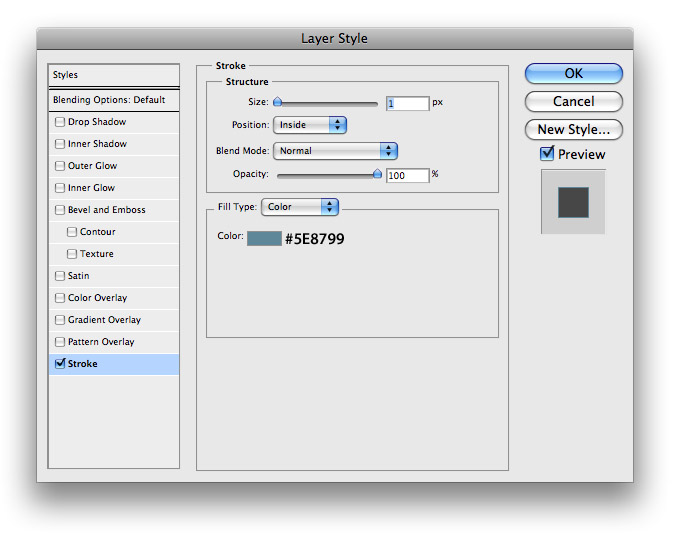673x538 pixels.
Task: Open the Blend Mode dropdown set to Normal
Action: pos(335,151)
